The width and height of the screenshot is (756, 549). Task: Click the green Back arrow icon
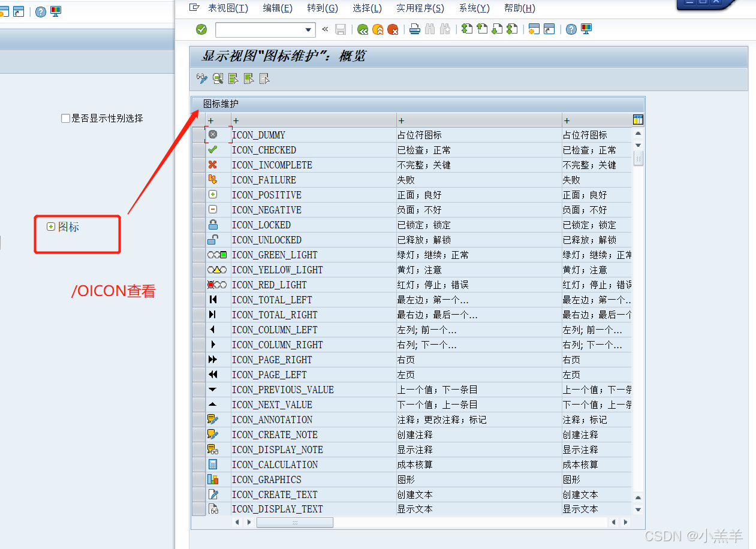coord(363,29)
